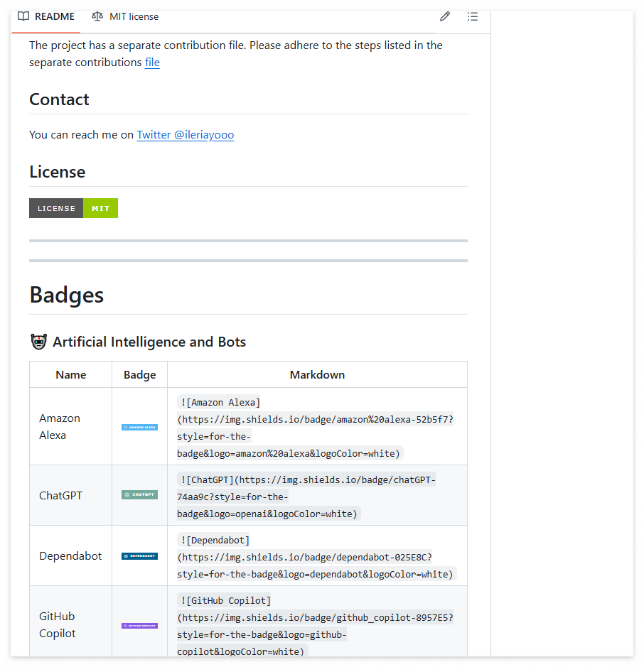Click the Name column header

tap(70, 375)
